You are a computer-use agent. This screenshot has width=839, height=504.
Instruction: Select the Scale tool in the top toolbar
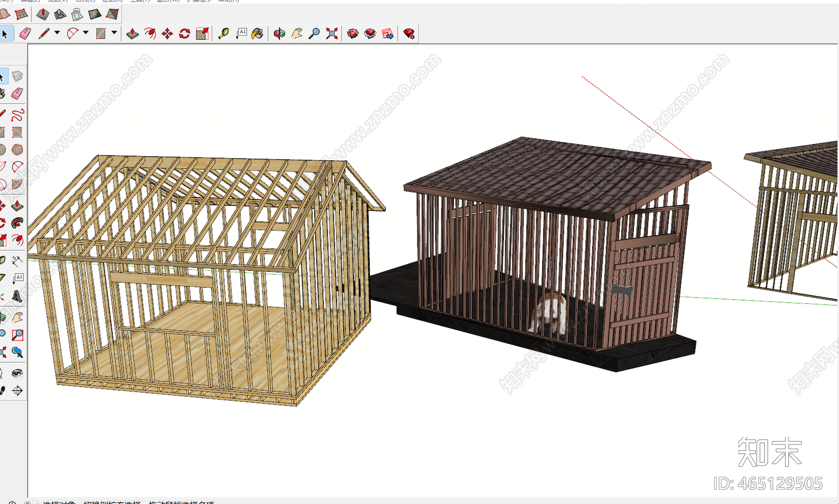202,34
